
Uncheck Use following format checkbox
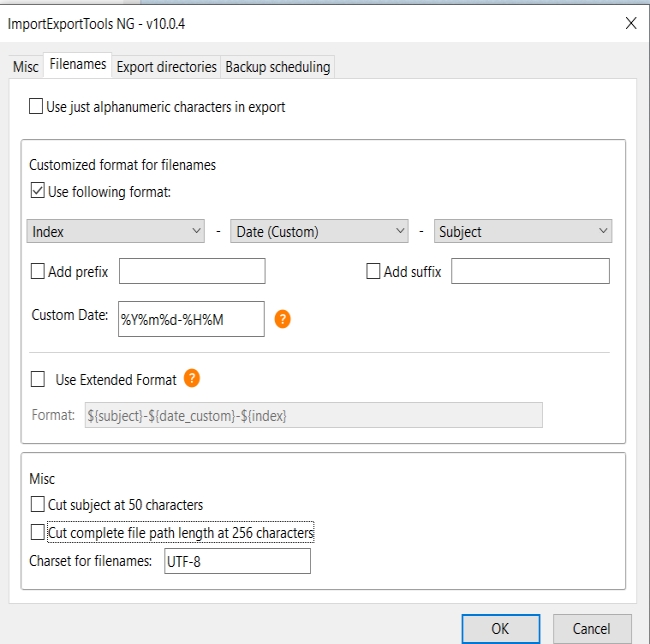click(x=37, y=191)
